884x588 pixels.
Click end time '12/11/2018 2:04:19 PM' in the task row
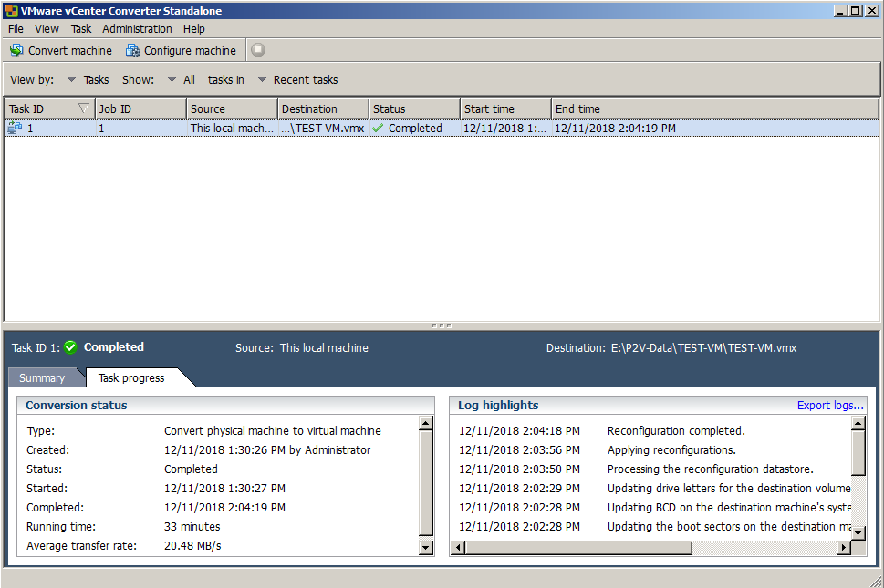pos(615,128)
